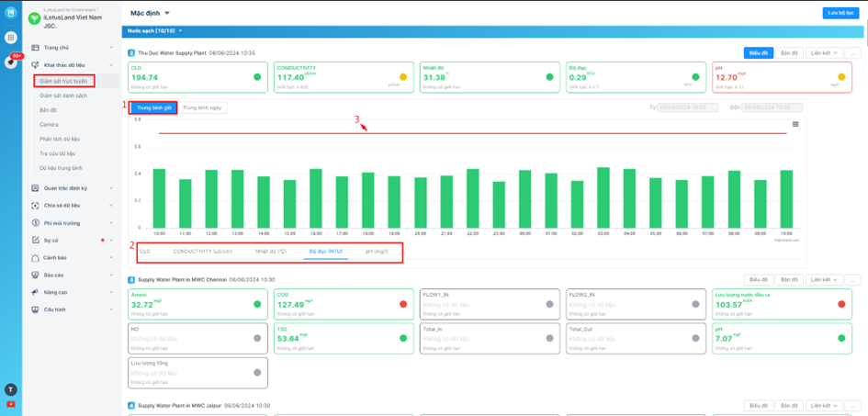Click station number 3 badge for Chennai
The height and width of the screenshot is (416, 868).
[131, 280]
